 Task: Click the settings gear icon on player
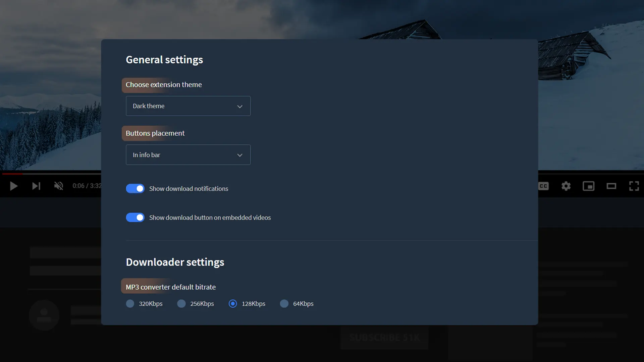[566, 186]
